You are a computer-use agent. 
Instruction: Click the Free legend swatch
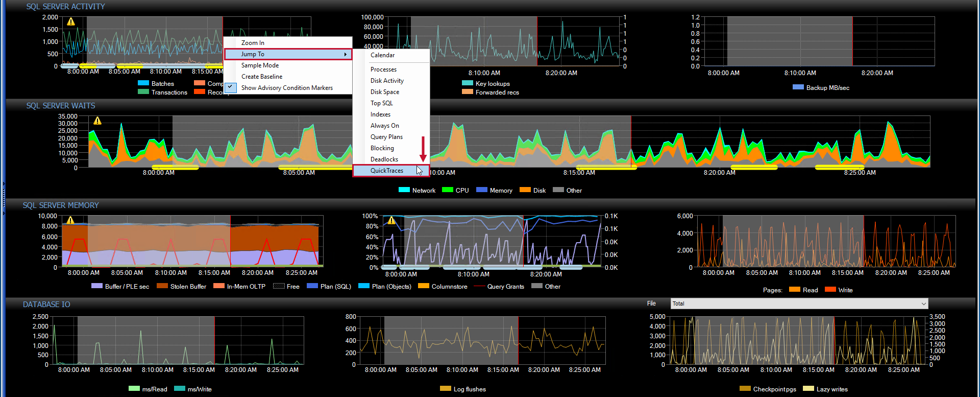point(279,286)
